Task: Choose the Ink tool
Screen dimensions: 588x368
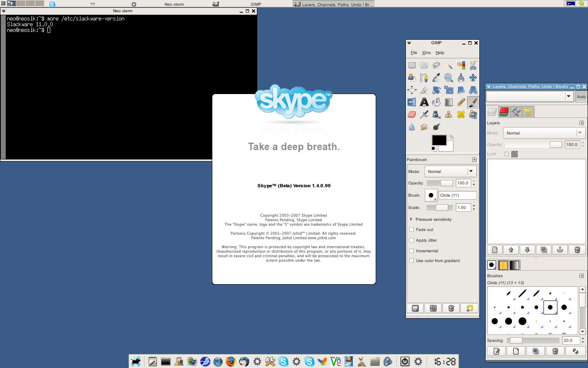Action: pos(437,114)
